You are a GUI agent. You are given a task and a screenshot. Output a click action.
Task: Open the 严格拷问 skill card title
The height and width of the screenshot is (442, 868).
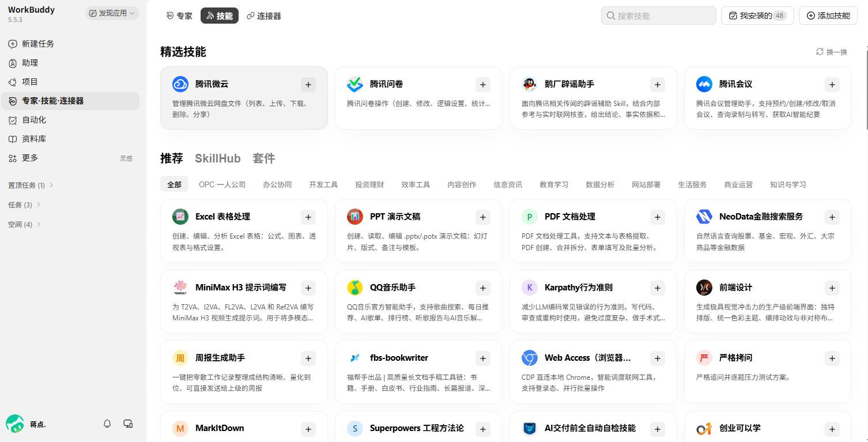[735, 358]
